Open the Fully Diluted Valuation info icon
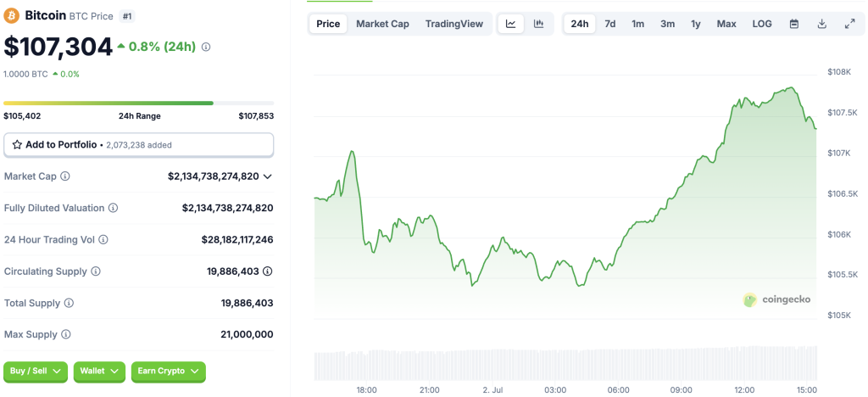The height and width of the screenshot is (397, 868). pyautogui.click(x=113, y=208)
